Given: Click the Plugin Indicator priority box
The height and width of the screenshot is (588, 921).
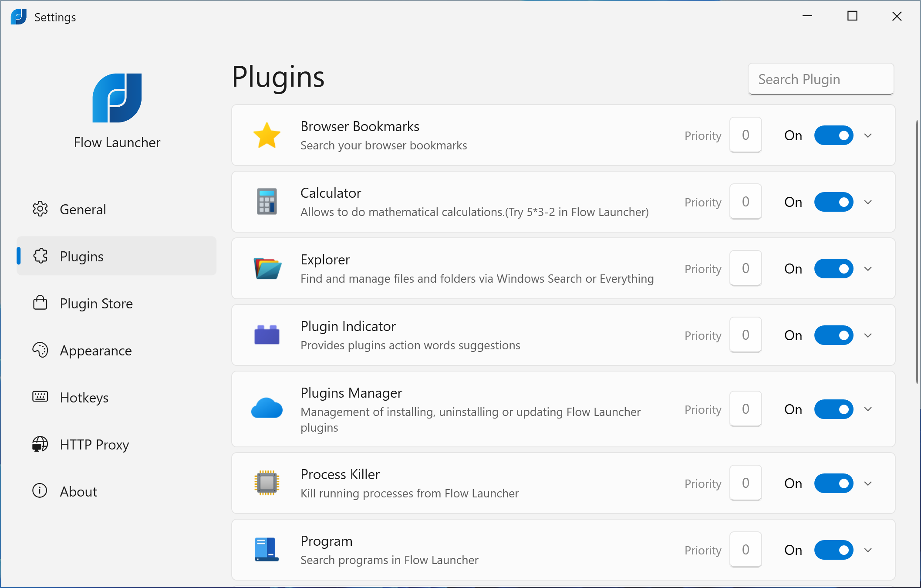Looking at the screenshot, I should [746, 335].
